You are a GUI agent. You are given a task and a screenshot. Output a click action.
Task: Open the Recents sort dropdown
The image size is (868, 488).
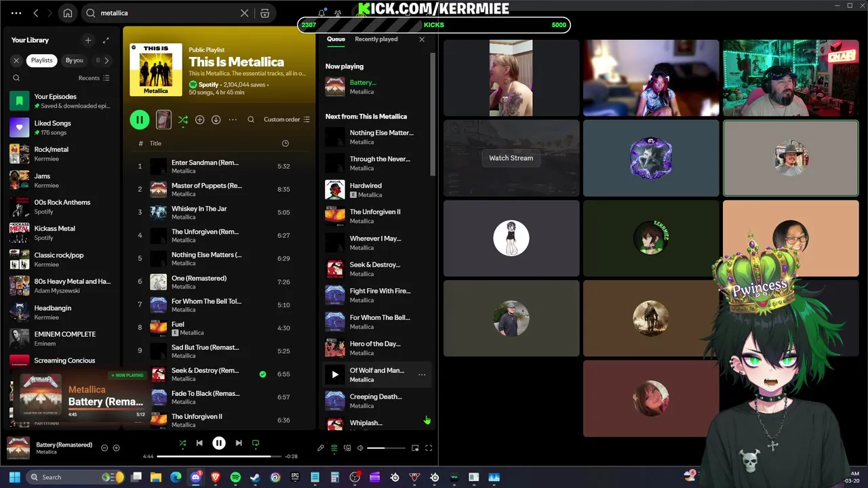[x=94, y=78]
